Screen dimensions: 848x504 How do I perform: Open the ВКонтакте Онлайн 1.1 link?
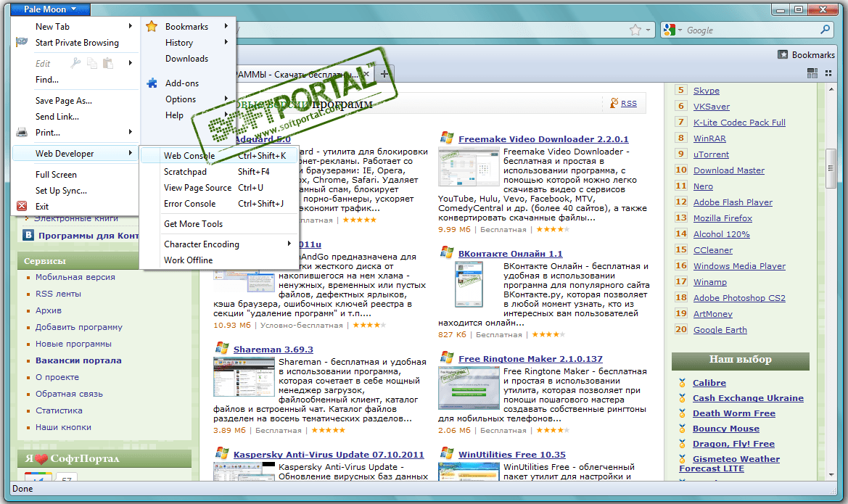coord(510,254)
